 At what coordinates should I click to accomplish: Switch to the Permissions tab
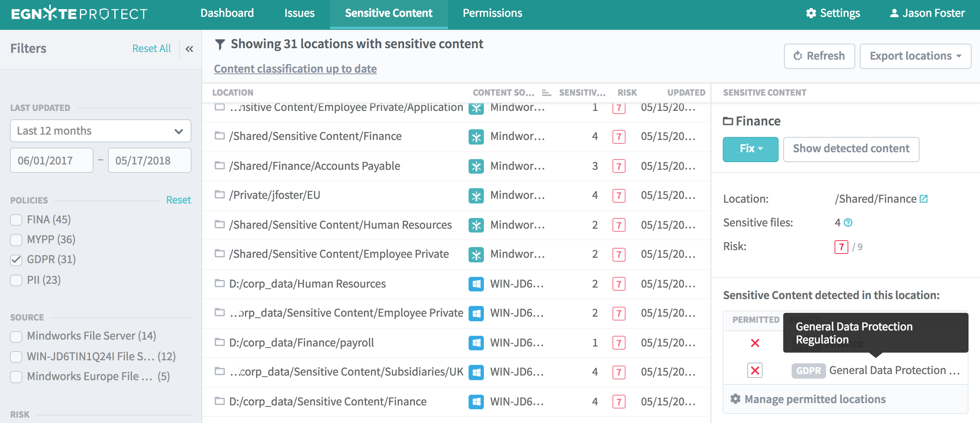click(x=492, y=13)
